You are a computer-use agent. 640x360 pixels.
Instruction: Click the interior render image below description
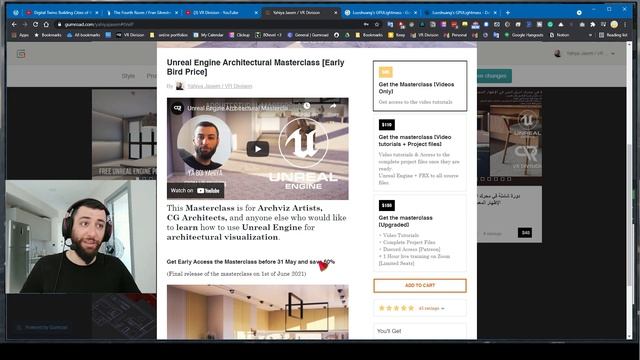pos(258,312)
